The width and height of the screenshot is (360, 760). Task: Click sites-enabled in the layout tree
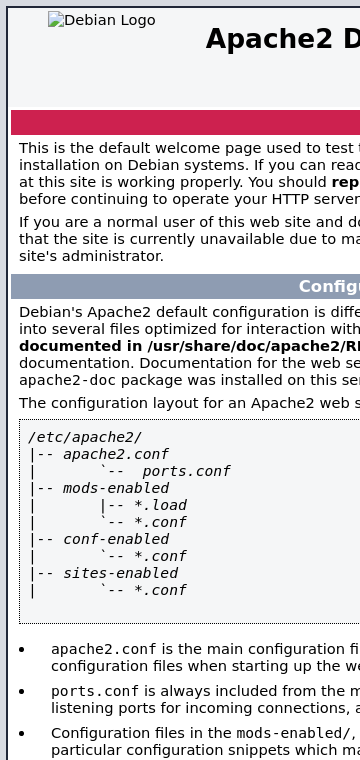(x=121, y=573)
